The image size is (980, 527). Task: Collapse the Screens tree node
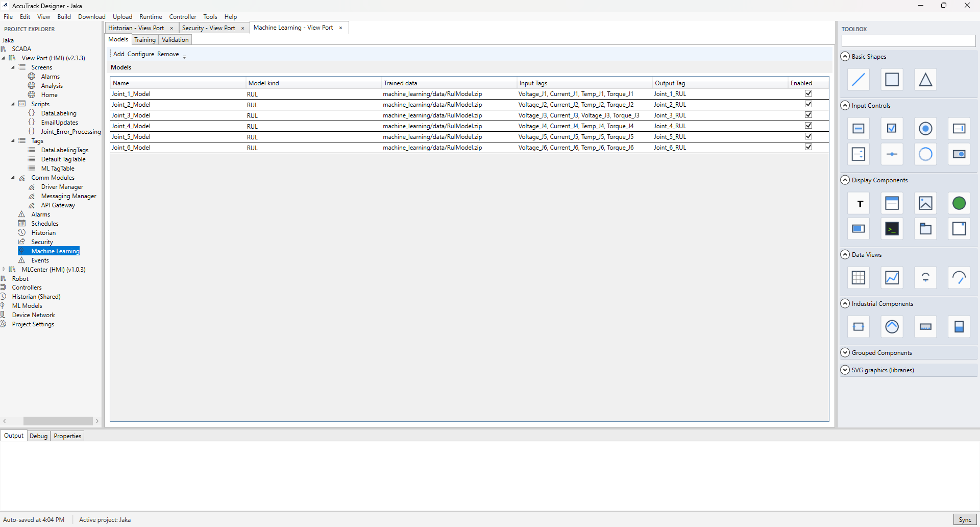[13, 67]
